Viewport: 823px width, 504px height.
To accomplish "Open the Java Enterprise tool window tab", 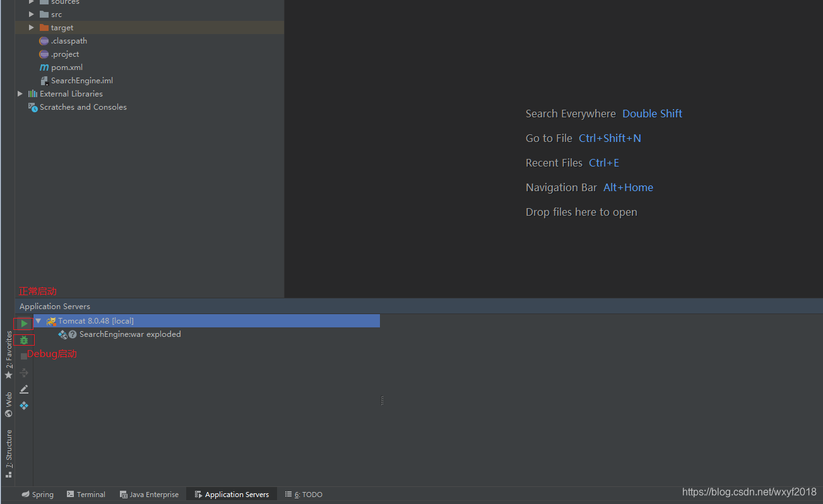I will [x=150, y=495].
